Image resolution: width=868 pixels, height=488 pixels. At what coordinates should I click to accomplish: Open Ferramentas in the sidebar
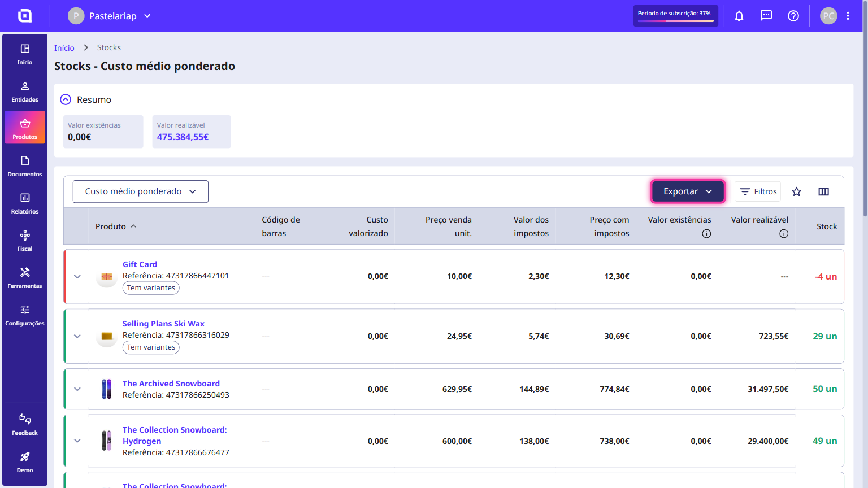pyautogui.click(x=25, y=278)
